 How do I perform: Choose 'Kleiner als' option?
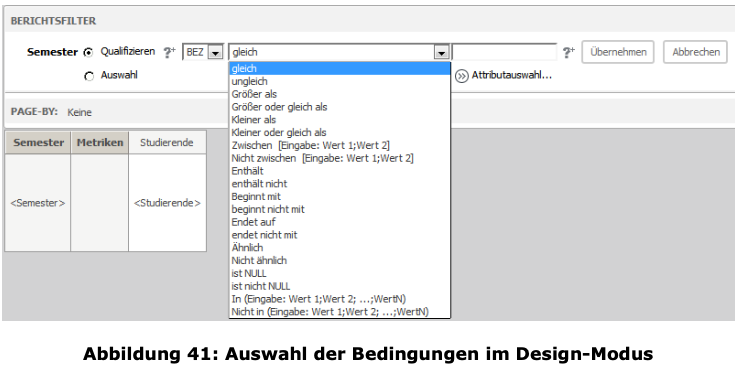[x=339, y=120]
